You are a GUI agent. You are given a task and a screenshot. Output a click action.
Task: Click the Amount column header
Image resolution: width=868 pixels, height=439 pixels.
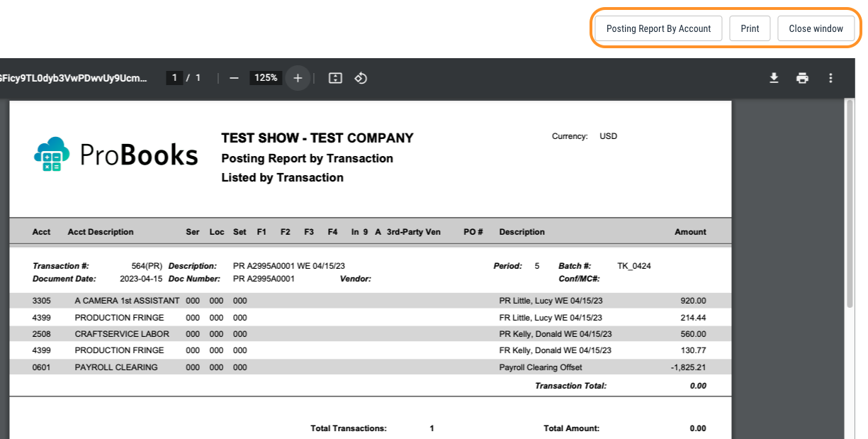(x=690, y=232)
